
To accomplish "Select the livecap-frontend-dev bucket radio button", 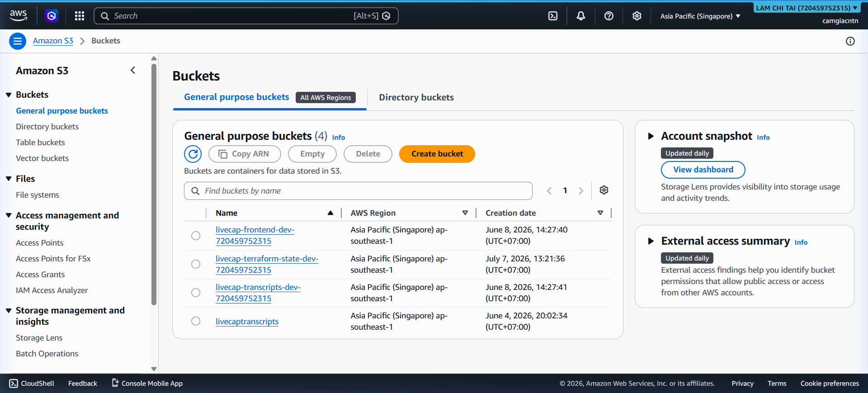I will click(x=196, y=236).
